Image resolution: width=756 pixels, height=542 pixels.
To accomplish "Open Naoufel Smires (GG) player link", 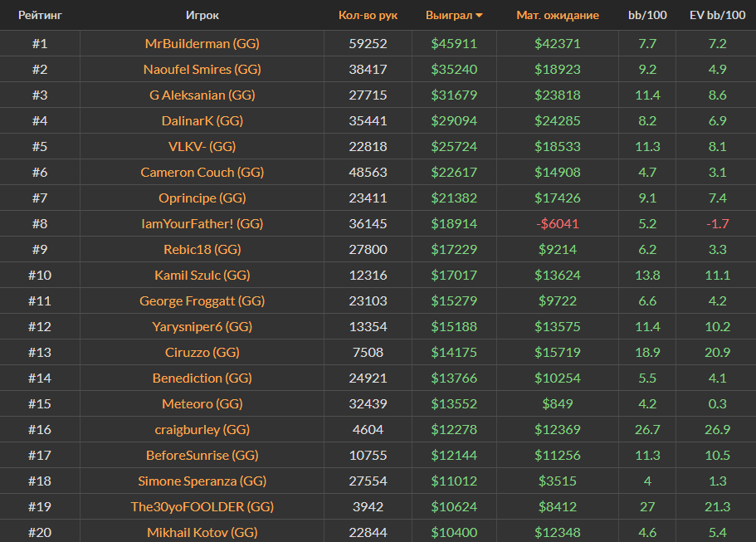I will pyautogui.click(x=202, y=69).
